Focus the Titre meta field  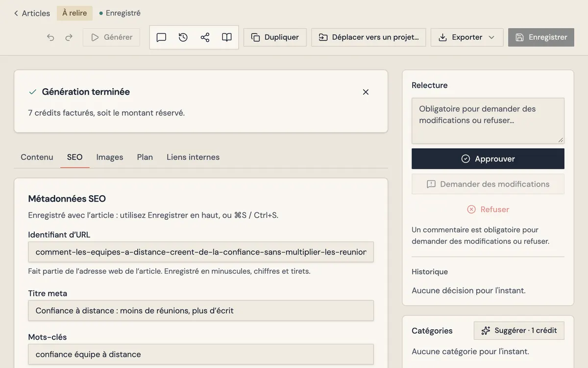point(201,311)
